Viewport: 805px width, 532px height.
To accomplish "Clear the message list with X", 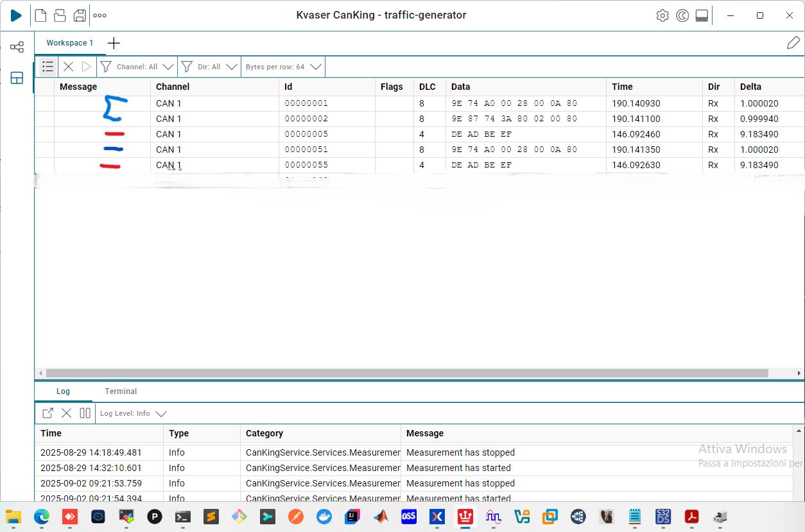I will pos(69,67).
